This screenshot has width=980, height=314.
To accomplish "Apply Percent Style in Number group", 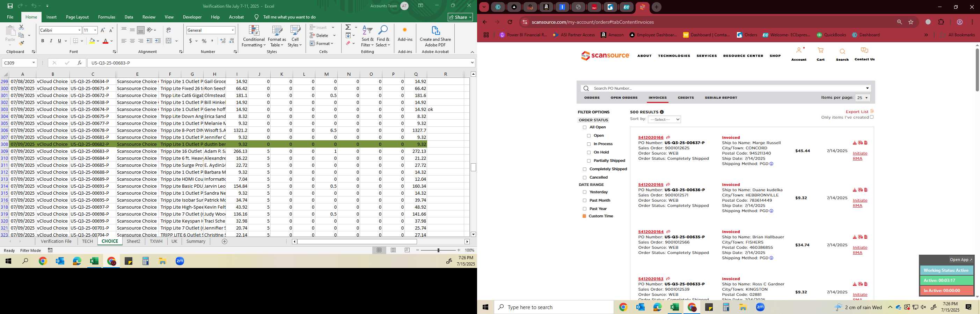I will click(204, 41).
